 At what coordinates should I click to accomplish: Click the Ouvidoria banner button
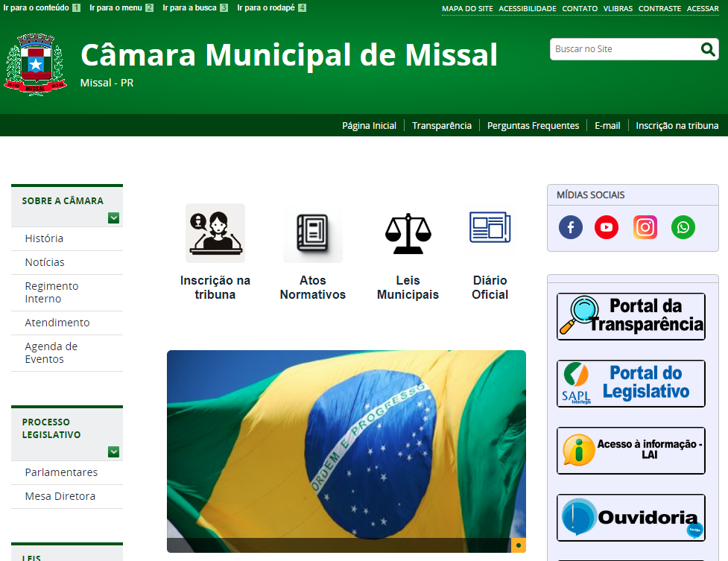[630, 518]
